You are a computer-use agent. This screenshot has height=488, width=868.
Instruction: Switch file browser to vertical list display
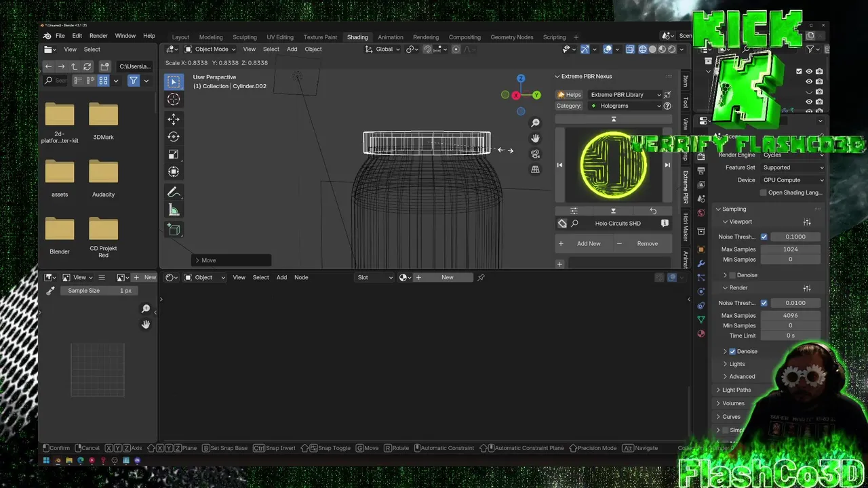pyautogui.click(x=79, y=81)
